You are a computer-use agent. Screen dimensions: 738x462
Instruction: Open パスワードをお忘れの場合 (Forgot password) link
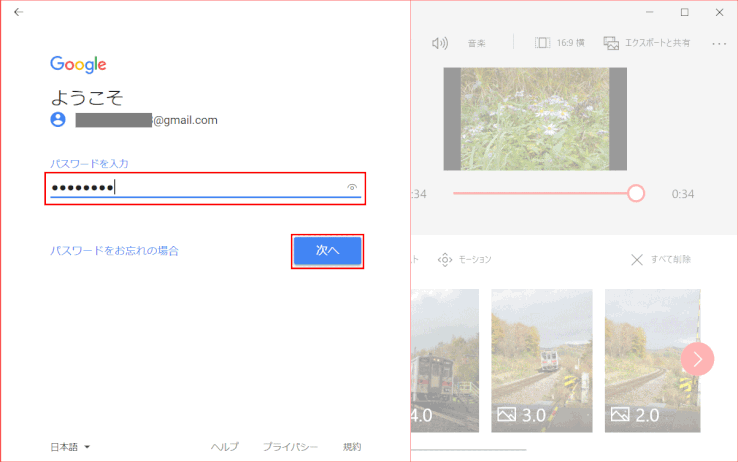[114, 251]
